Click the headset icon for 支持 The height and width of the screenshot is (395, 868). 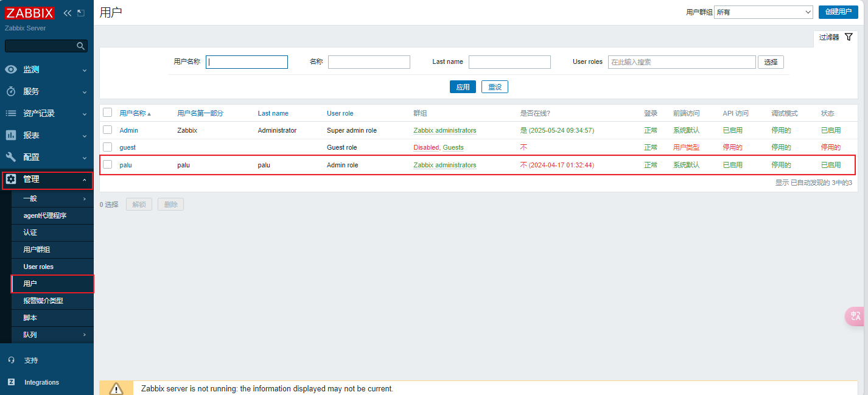point(11,360)
